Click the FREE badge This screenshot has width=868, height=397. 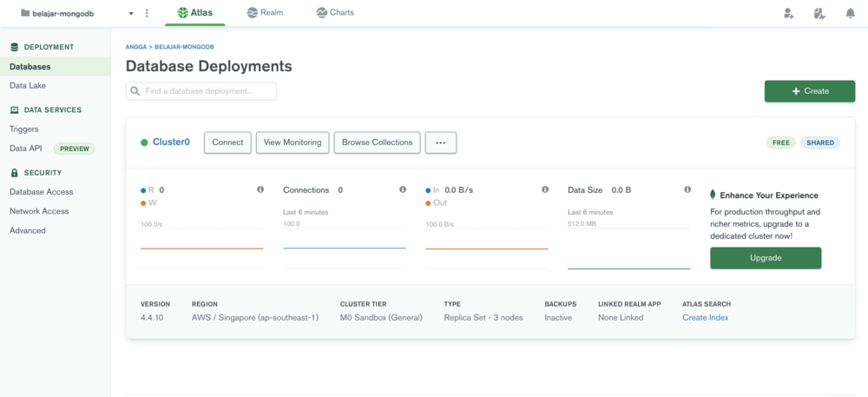(780, 142)
